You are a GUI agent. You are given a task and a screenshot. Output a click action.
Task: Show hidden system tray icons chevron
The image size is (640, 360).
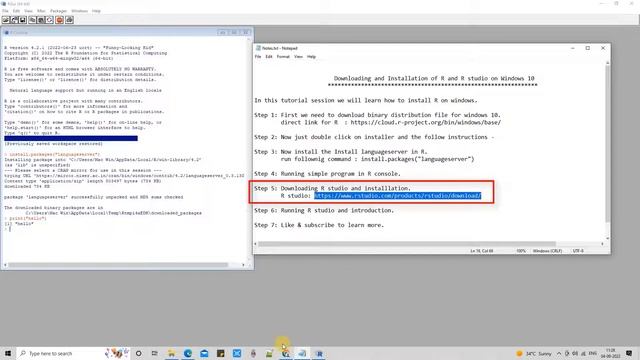point(559,353)
